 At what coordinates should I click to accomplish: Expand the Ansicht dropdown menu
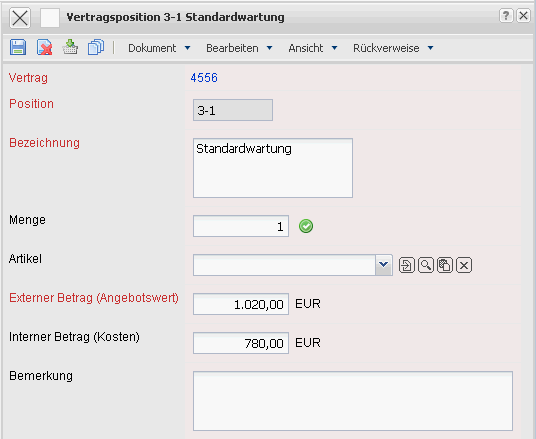coord(313,48)
